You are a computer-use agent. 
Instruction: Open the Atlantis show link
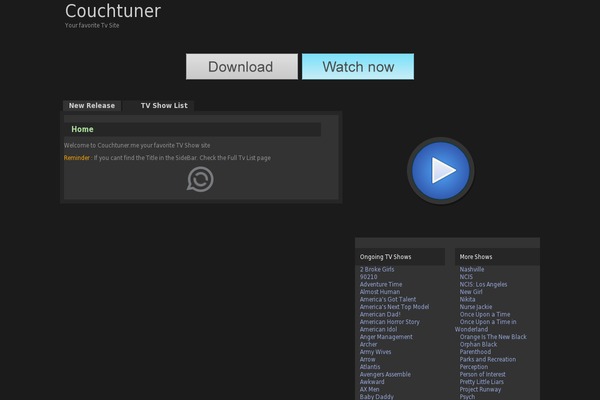pyautogui.click(x=370, y=367)
